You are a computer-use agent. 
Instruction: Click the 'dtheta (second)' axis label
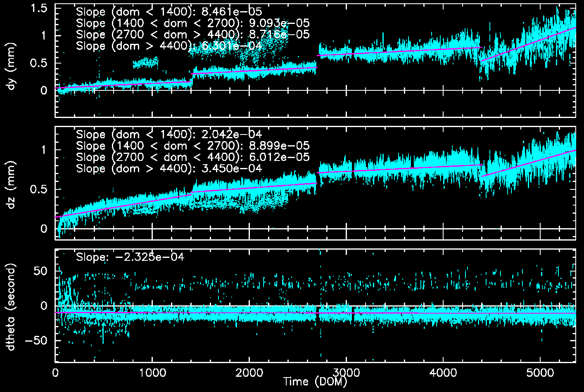click(x=11, y=307)
